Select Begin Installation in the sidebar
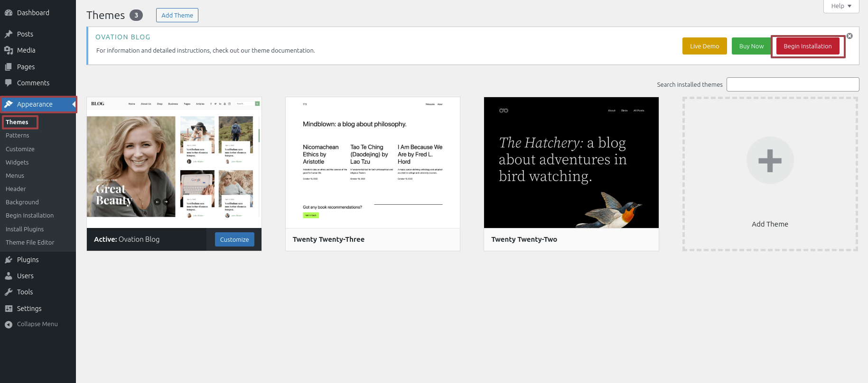868x383 pixels. pos(30,215)
